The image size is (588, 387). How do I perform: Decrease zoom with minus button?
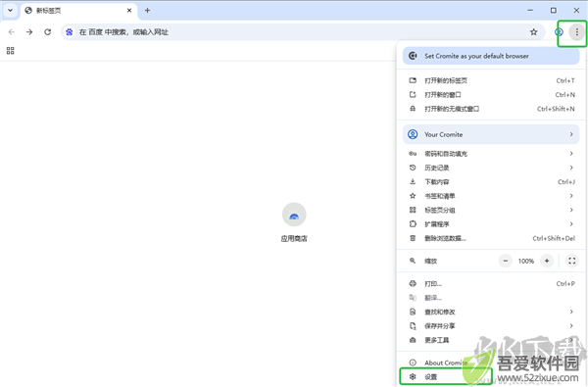506,261
